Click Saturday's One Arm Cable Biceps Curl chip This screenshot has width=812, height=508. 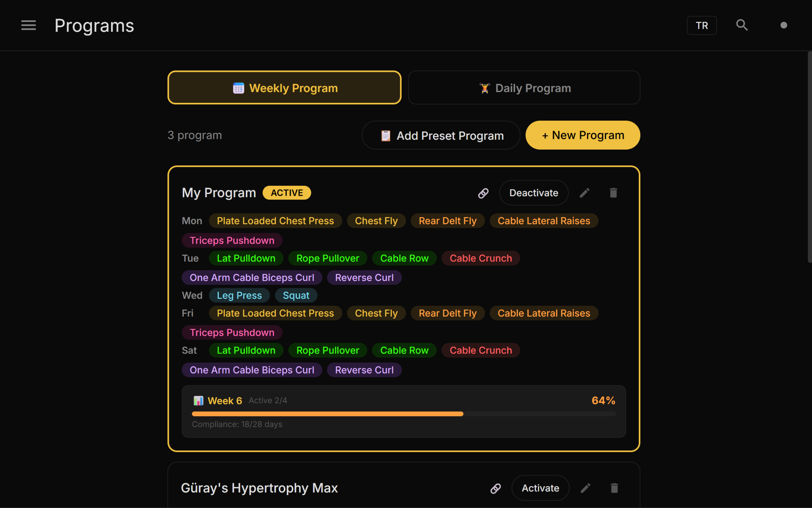252,370
